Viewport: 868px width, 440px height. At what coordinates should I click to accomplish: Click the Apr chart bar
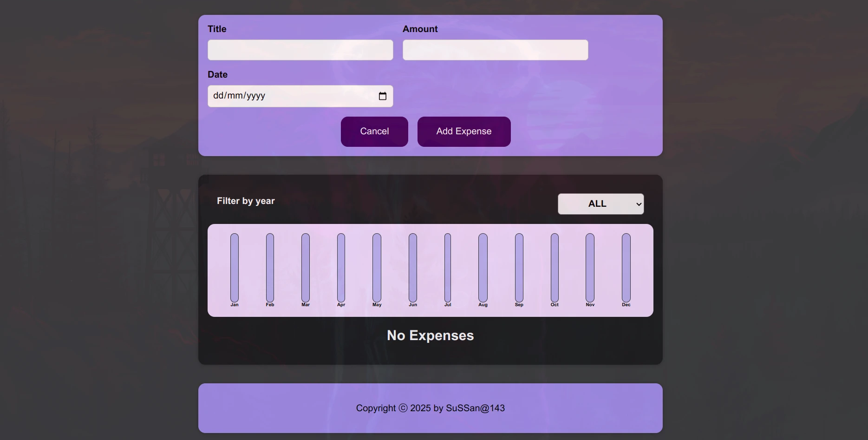[x=341, y=268]
